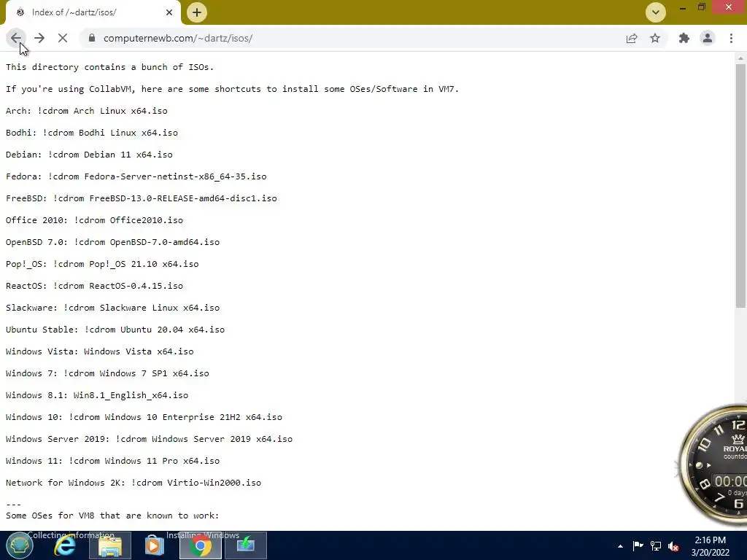Launch Internet Explorer from taskbar

(x=64, y=545)
